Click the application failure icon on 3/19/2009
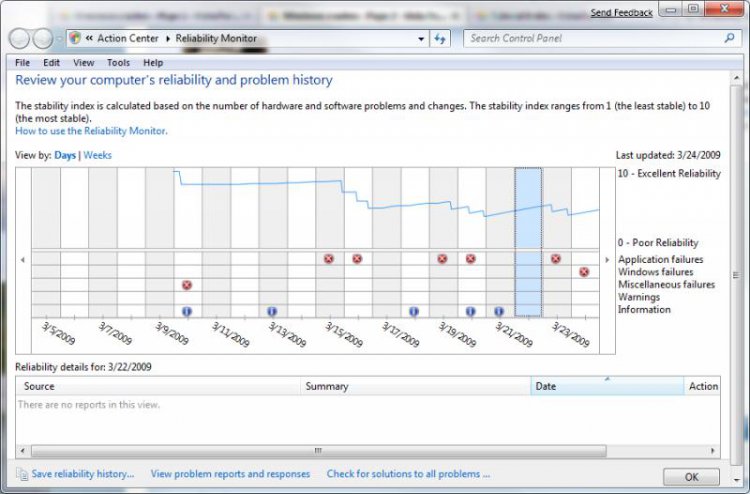Viewport: 750px width, 494px height. coord(442,259)
